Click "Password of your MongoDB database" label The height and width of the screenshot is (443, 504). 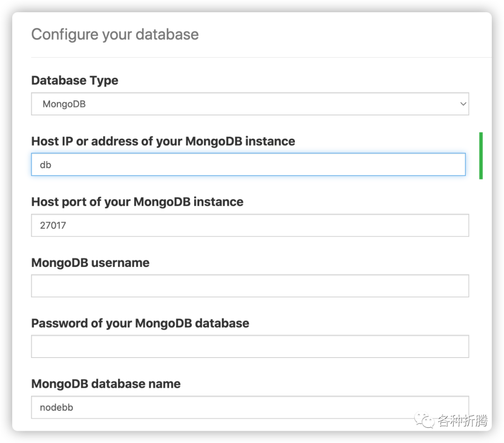tap(140, 323)
